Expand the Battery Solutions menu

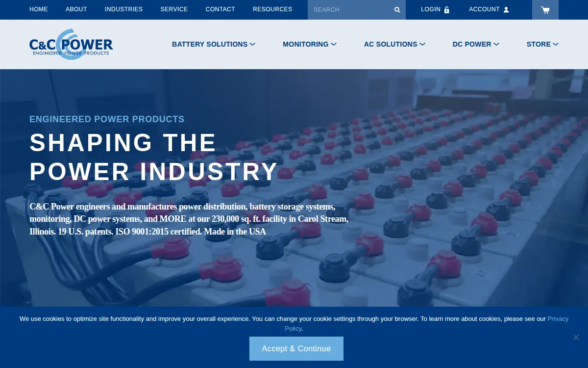pyautogui.click(x=214, y=44)
